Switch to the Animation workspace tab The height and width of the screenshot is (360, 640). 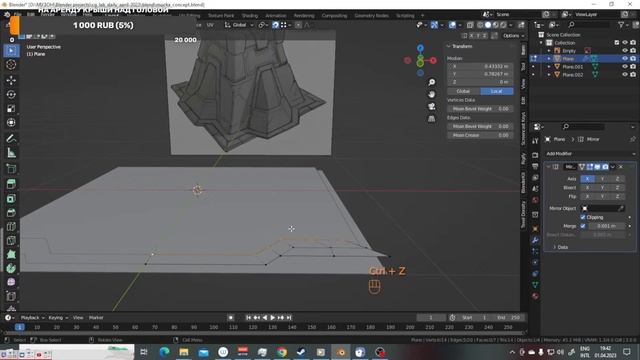(x=276, y=16)
